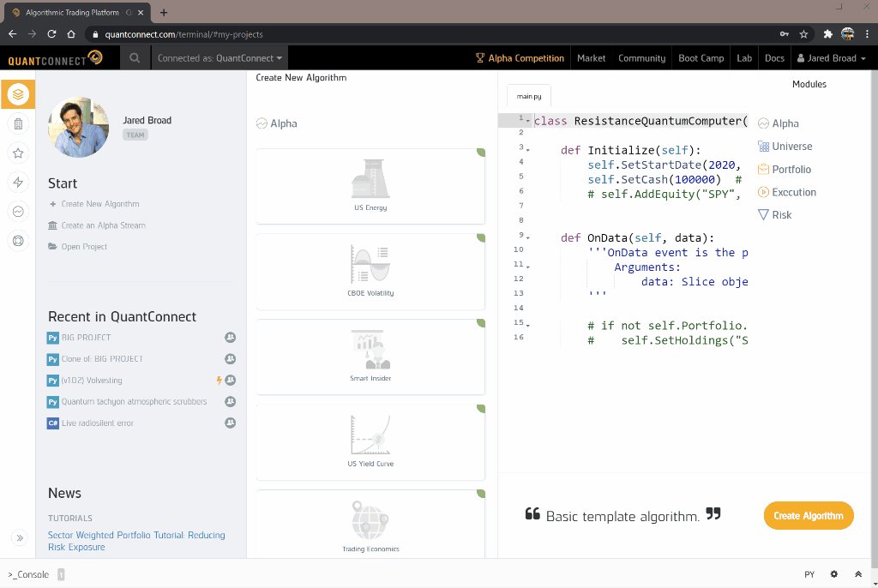Collapse code fold at line 9
Image resolution: width=878 pixels, height=588 pixels.
tap(528, 238)
